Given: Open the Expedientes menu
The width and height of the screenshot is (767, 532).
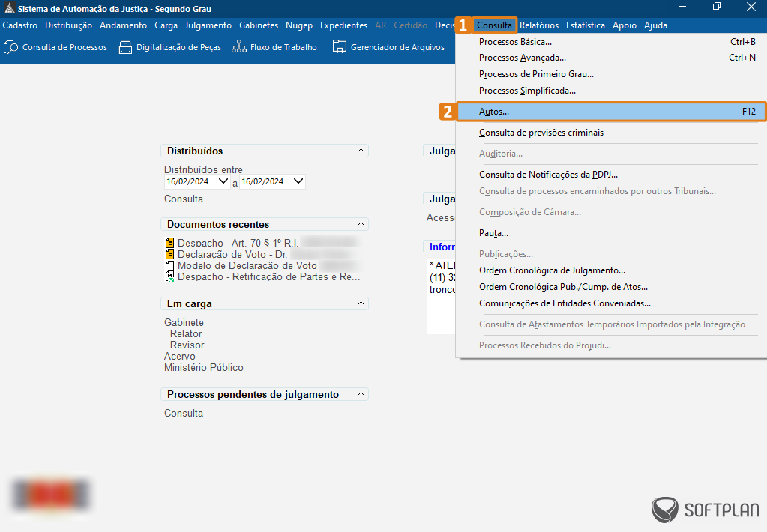Looking at the screenshot, I should (344, 25).
